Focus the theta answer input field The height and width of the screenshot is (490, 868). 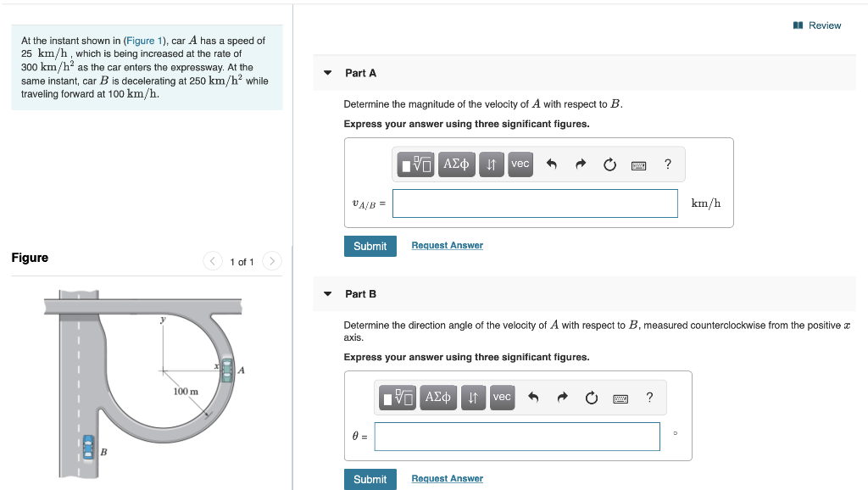[517, 437]
